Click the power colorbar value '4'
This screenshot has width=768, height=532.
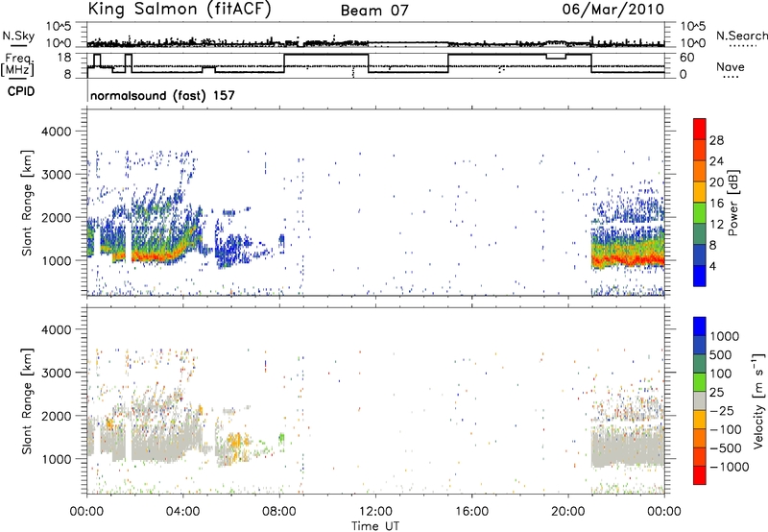[x=712, y=266]
